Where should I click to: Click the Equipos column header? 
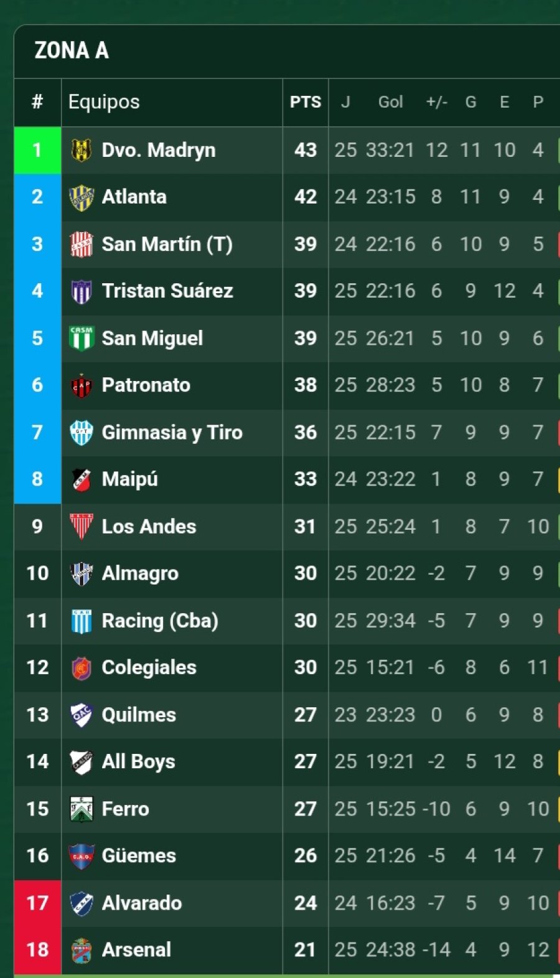(x=104, y=102)
